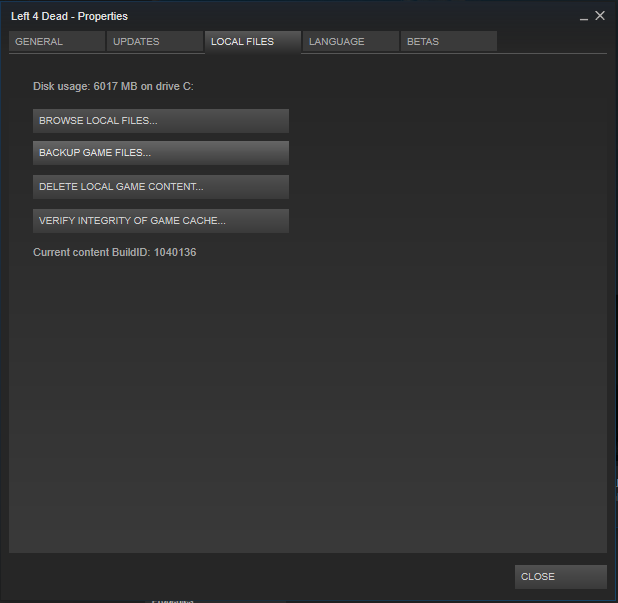The image size is (618, 603).
Task: Start Backup Game Files
Action: tap(161, 153)
